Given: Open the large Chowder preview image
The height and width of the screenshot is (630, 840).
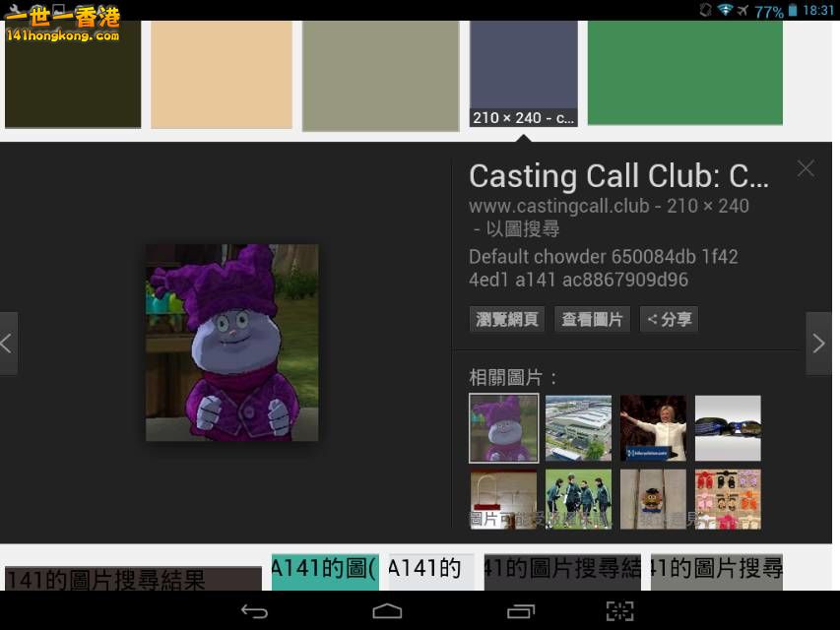Looking at the screenshot, I should coord(232,343).
